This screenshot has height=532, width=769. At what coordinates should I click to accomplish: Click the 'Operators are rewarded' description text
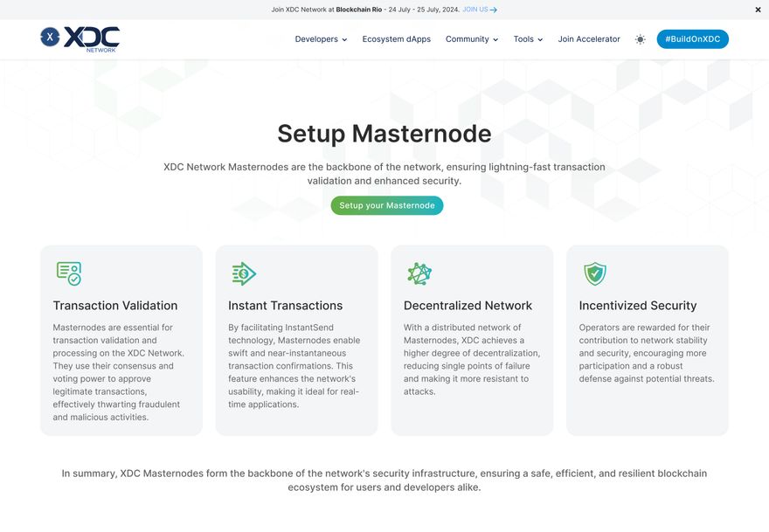[x=647, y=353]
